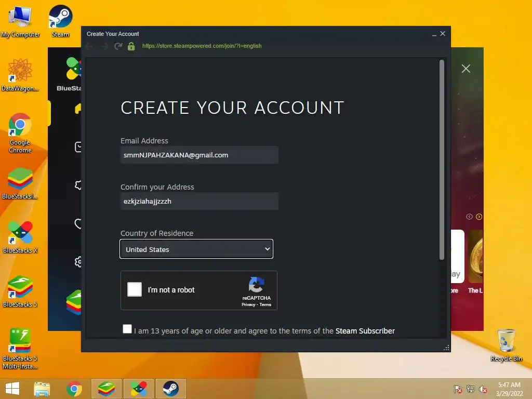
Task: Click the volume tray icon
Action: 483,389
